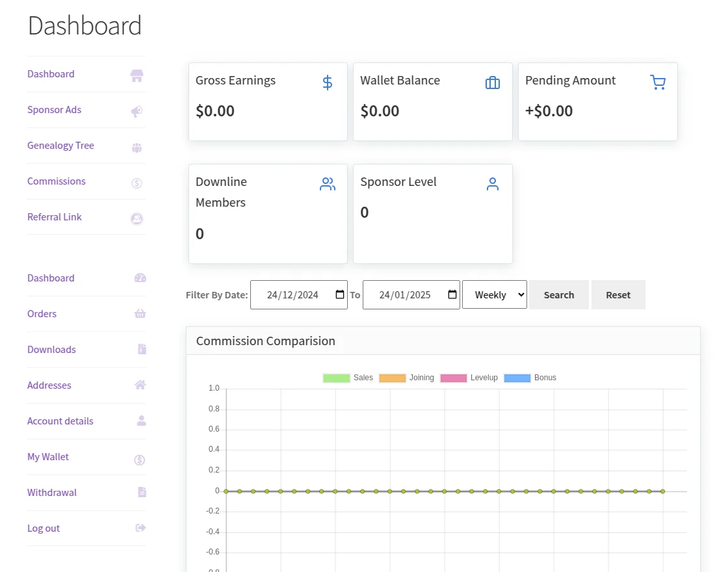The width and height of the screenshot is (728, 572).
Task: Click the Wallet Balance briefcase icon
Action: tap(492, 82)
